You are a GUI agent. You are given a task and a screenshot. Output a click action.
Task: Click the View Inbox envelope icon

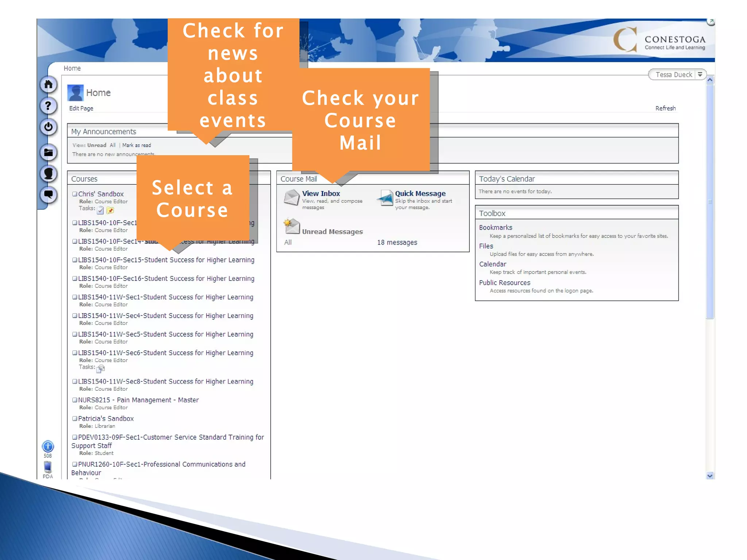(292, 197)
